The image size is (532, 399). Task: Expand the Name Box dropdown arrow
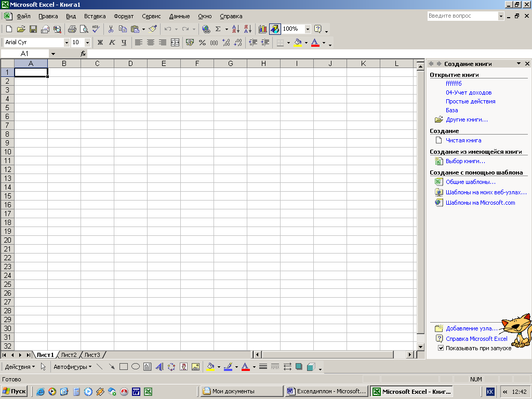tap(53, 54)
